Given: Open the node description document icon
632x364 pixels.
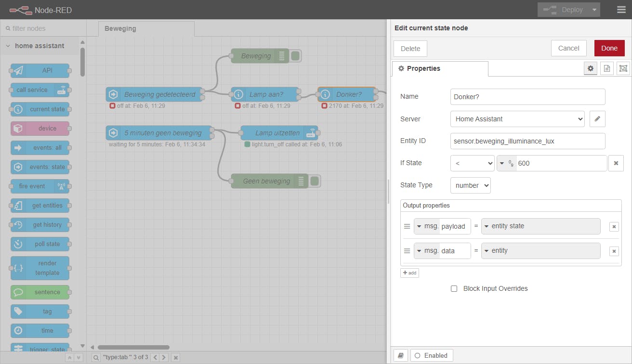Looking at the screenshot, I should pos(607,69).
